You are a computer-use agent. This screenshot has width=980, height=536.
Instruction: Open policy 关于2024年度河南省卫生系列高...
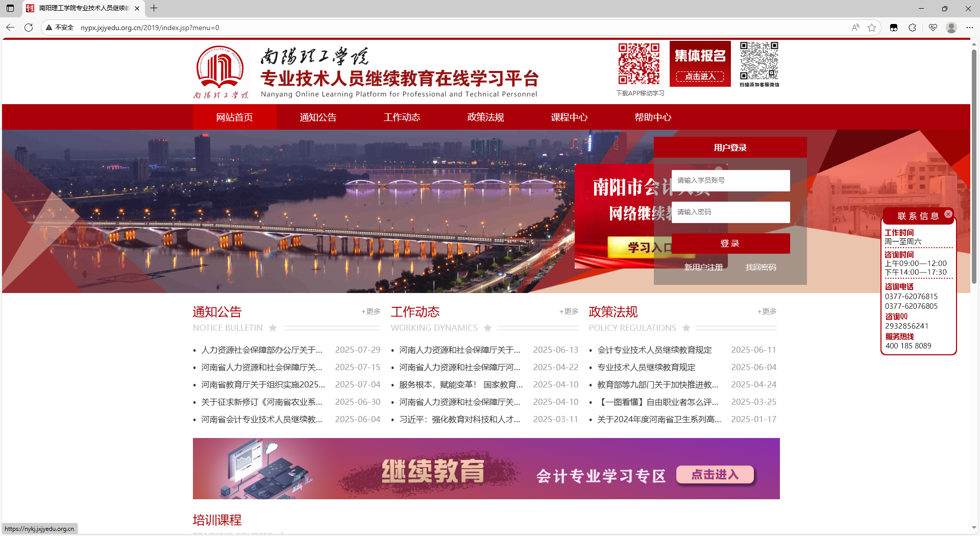click(x=659, y=419)
